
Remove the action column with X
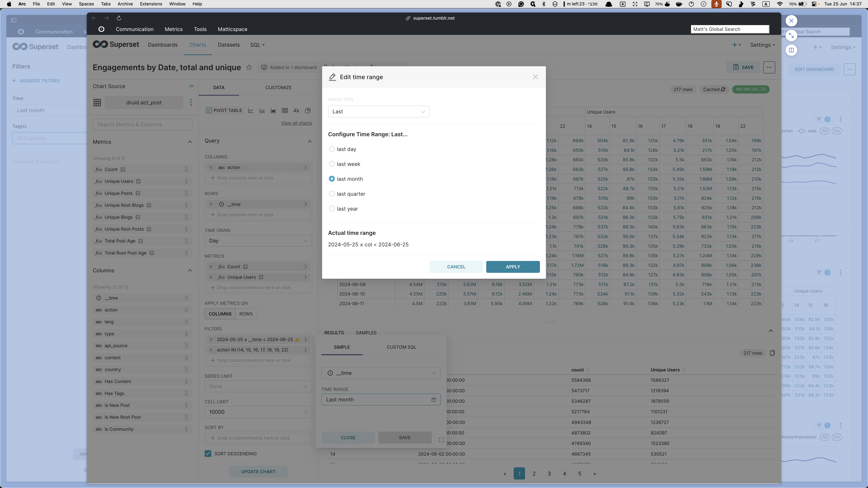coord(211,167)
